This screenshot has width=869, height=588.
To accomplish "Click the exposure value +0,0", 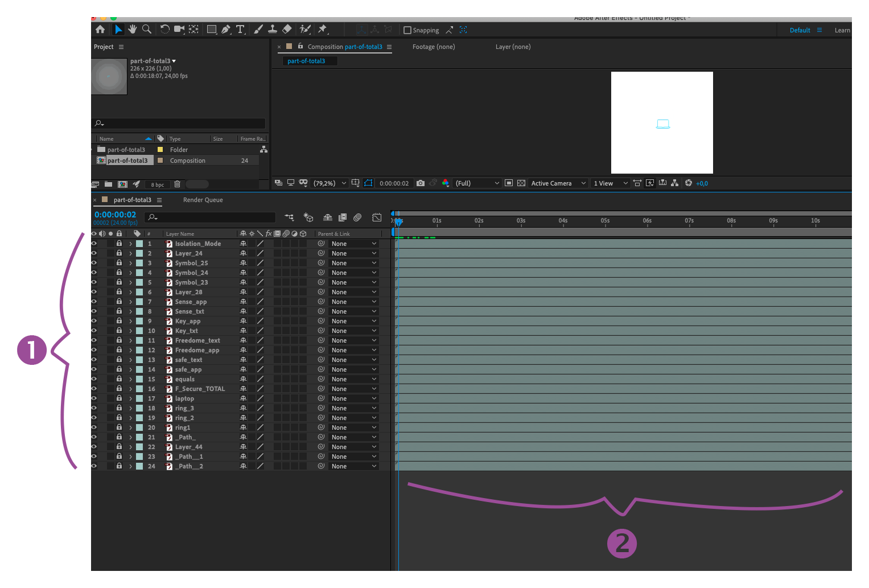I will (x=702, y=183).
